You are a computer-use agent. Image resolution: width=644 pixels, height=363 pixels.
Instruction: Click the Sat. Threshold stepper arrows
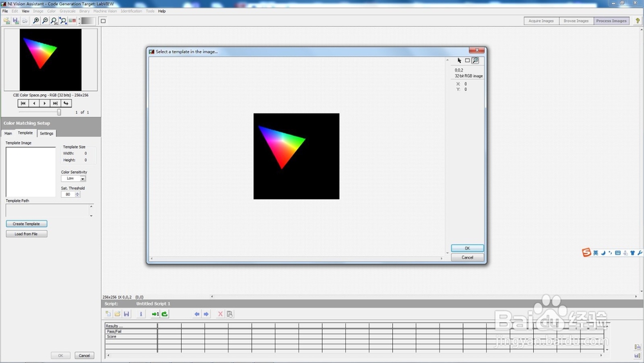[x=77, y=195]
